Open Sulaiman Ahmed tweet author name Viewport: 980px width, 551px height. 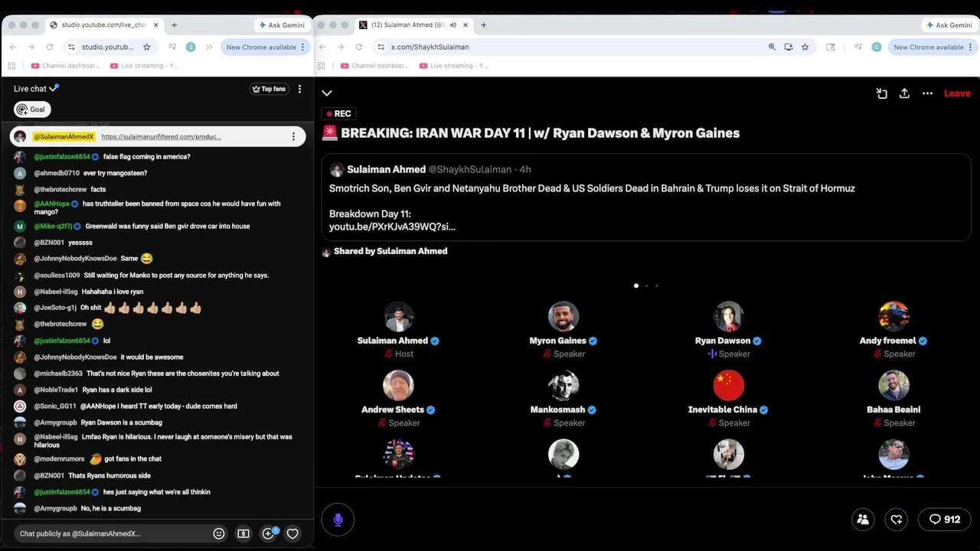[386, 169]
